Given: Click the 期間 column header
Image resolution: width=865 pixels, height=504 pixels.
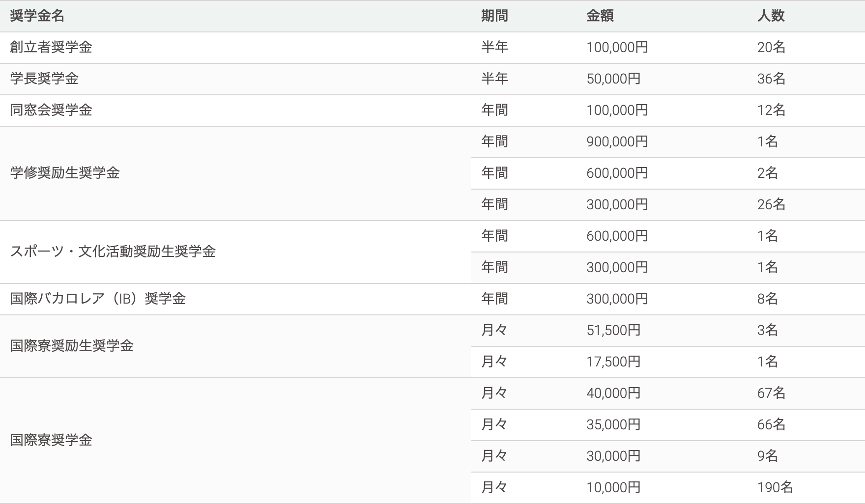Looking at the screenshot, I should point(494,16).
